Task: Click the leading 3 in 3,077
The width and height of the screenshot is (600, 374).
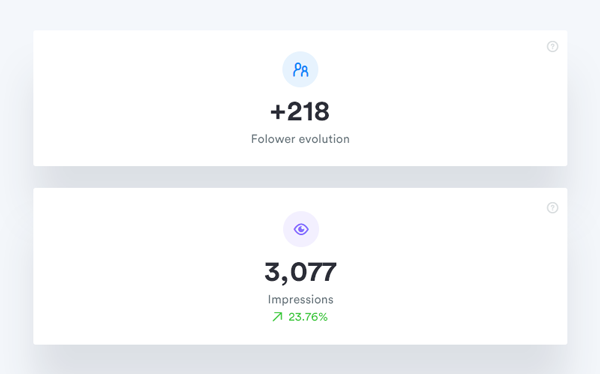Action: click(272, 272)
